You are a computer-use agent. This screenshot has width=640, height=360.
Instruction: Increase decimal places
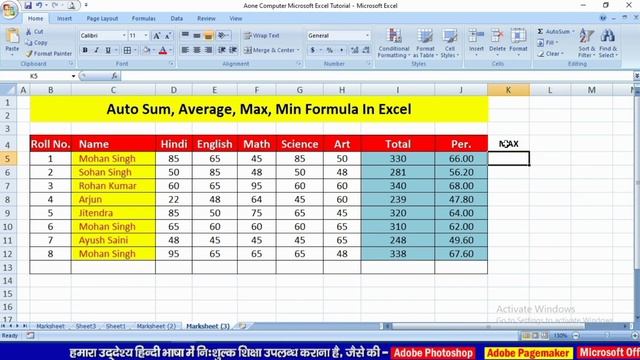point(354,50)
